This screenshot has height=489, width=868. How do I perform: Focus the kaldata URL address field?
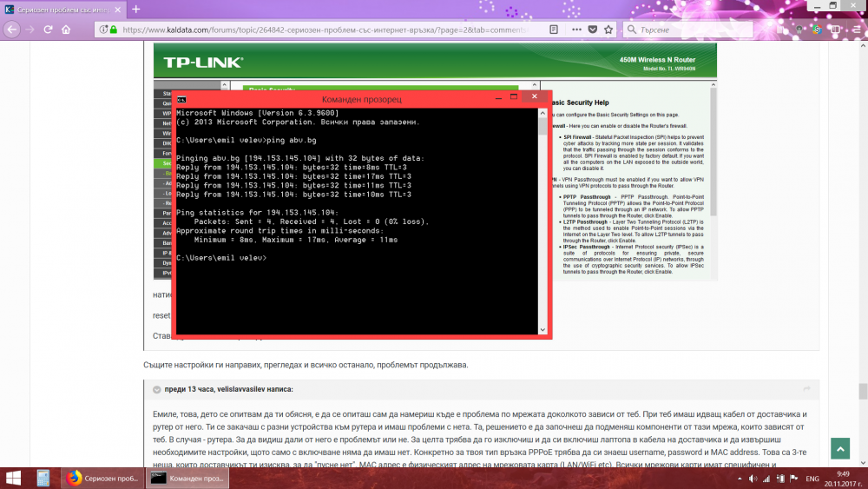(x=324, y=30)
